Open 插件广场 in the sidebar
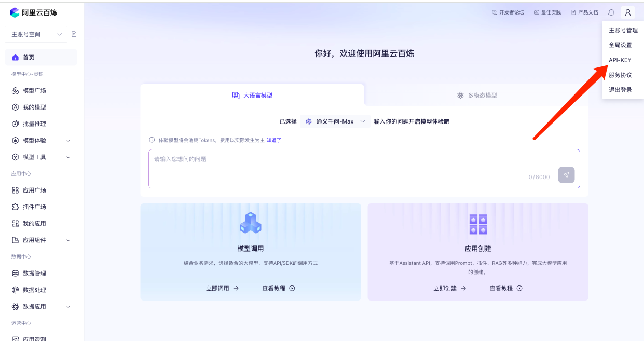This screenshot has height=341, width=644. [34, 207]
